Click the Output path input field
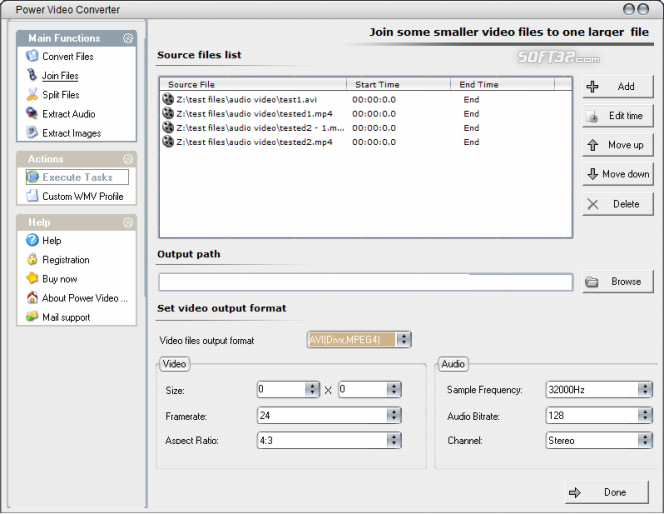Image resolution: width=664 pixels, height=514 pixels. 365,282
